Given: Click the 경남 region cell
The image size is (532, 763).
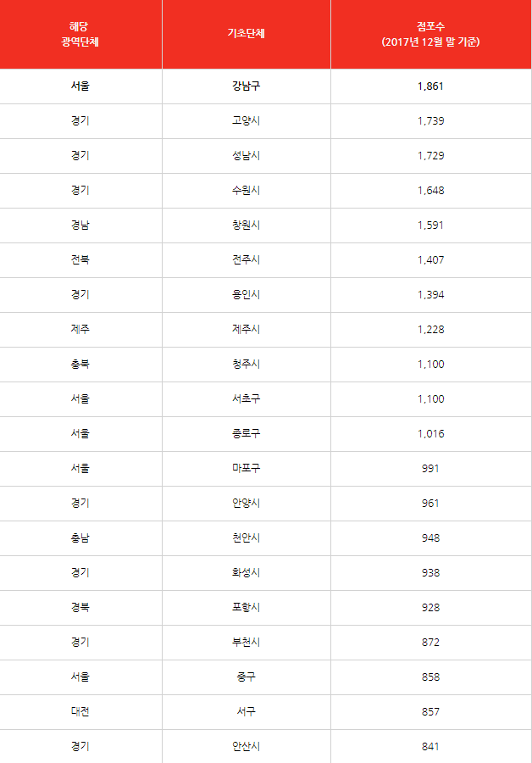Looking at the screenshot, I should (x=80, y=226).
